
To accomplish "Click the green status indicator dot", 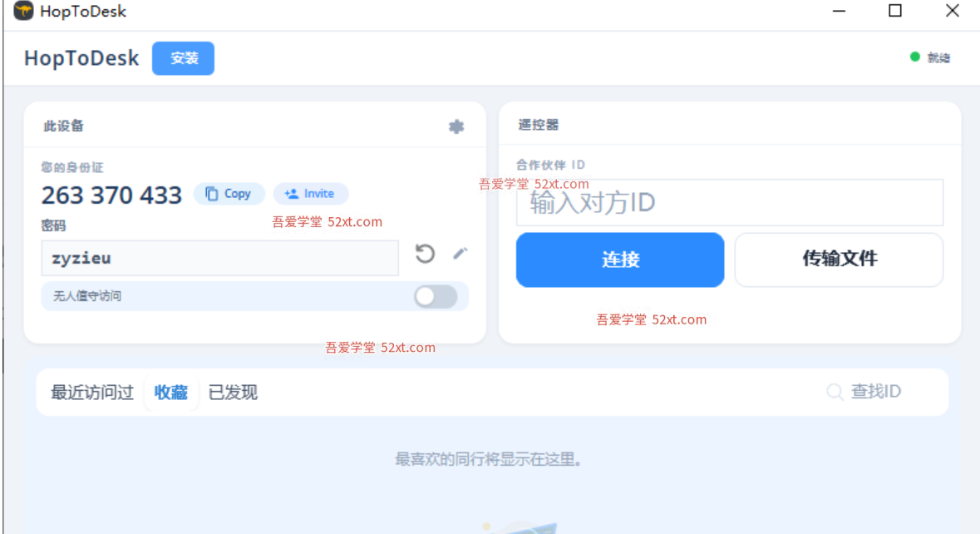I will click(915, 57).
